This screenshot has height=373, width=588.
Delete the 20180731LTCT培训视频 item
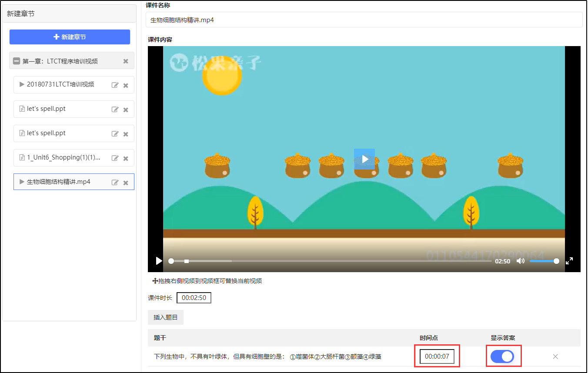[x=126, y=86]
